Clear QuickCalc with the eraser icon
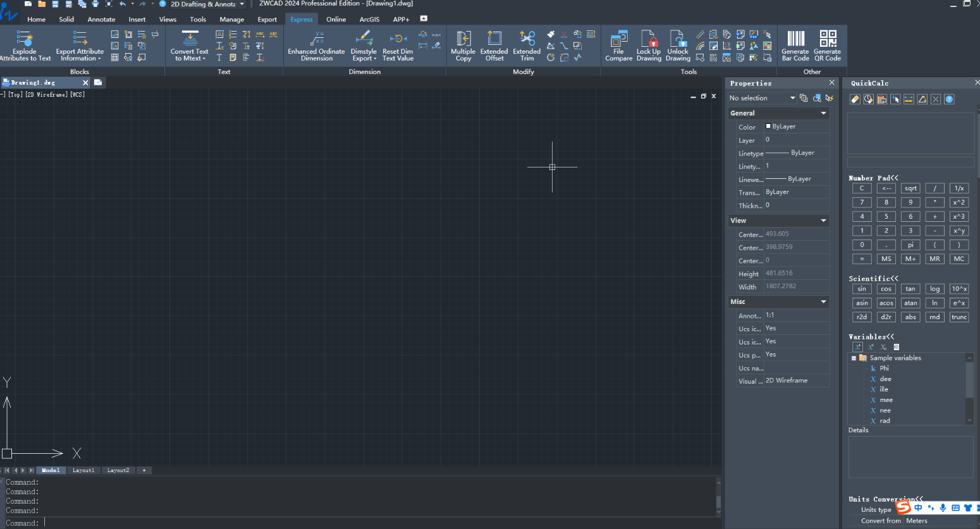 (x=854, y=99)
